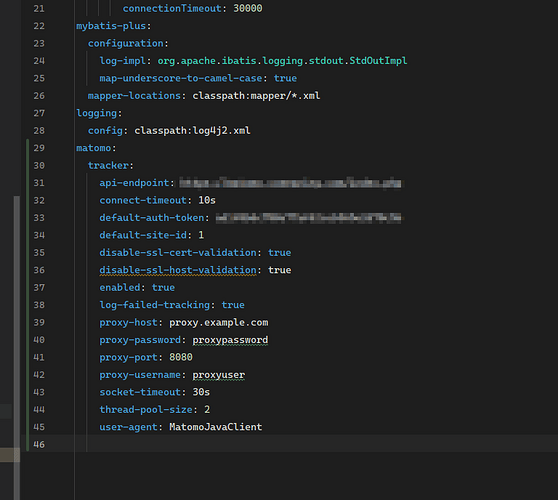Place cursor on the matomo key
Screen dimensions: 558x500
(x=94, y=148)
